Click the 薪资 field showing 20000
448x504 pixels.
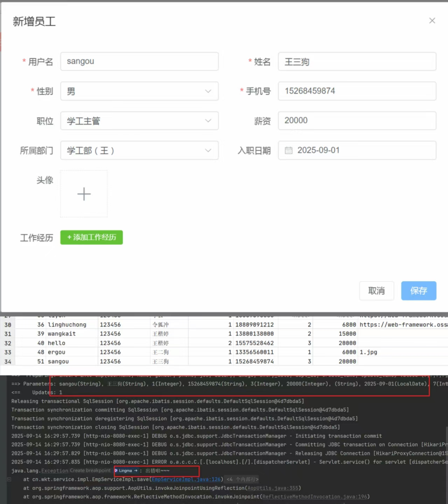pyautogui.click(x=357, y=121)
